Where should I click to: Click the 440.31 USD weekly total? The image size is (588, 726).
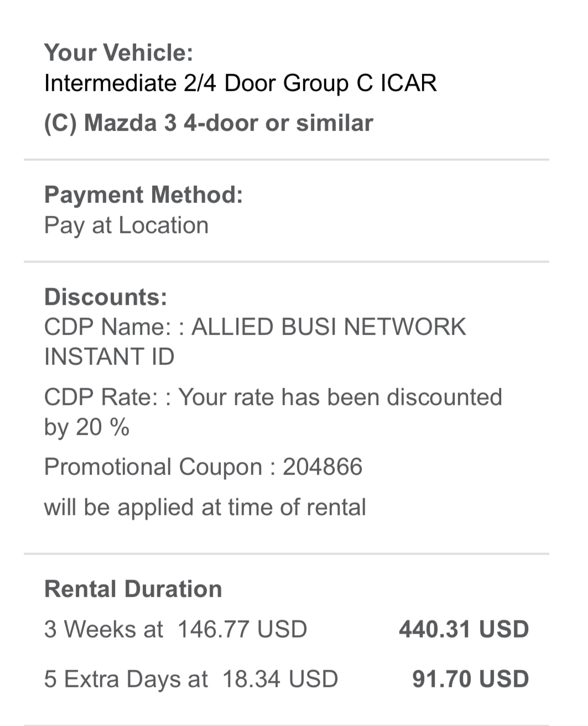(464, 629)
